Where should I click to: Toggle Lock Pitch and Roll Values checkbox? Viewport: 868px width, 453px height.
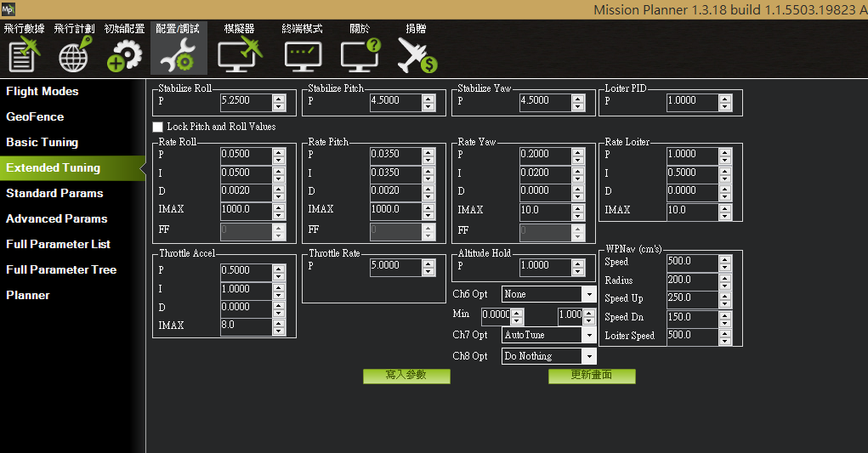[158, 127]
